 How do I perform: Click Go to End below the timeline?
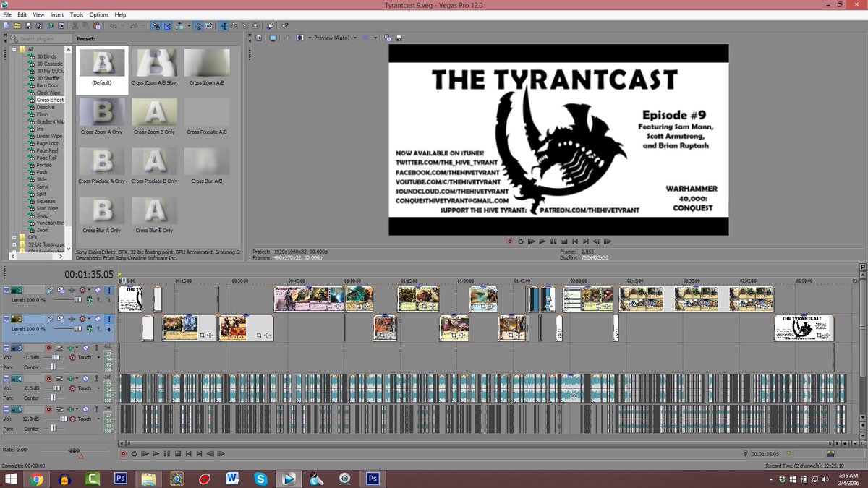(x=199, y=453)
